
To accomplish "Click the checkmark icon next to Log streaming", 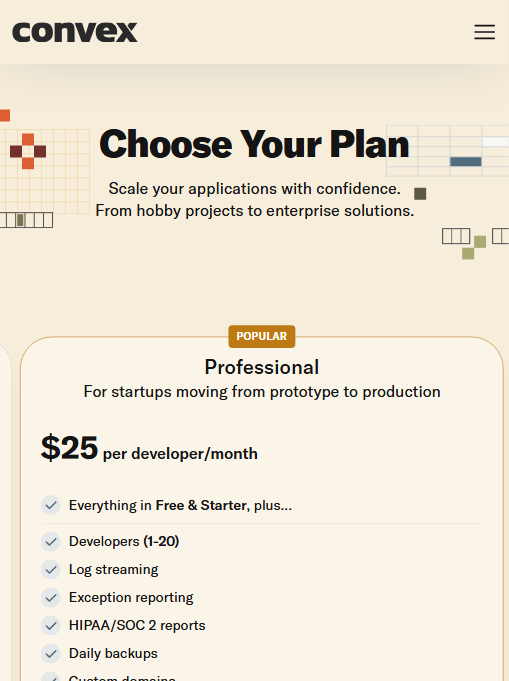I will click(x=51, y=569).
